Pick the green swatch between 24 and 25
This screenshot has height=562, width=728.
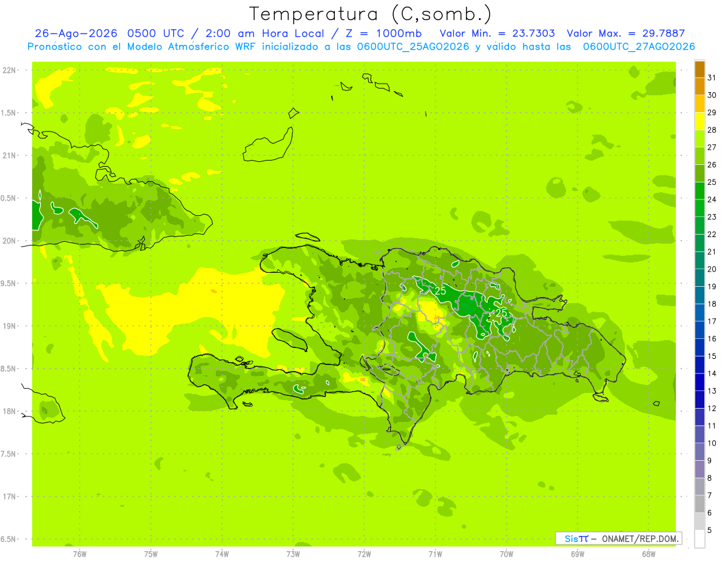699,190
